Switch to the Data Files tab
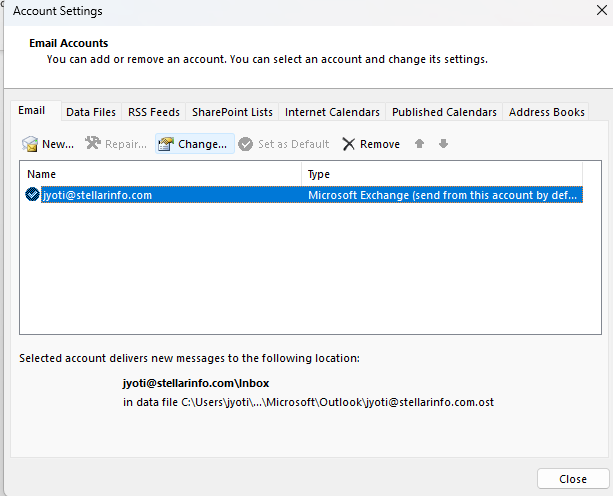 tap(91, 112)
